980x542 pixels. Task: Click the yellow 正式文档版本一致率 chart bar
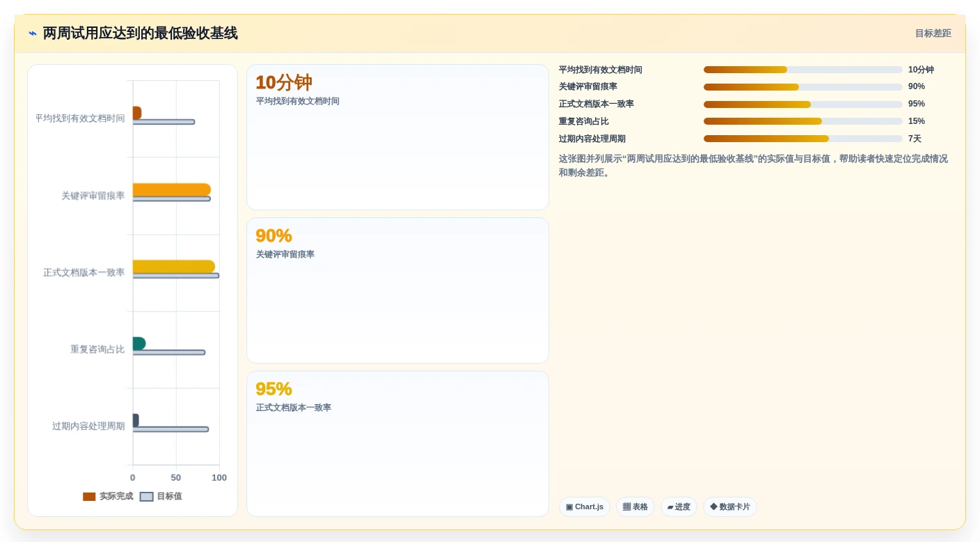click(173, 266)
